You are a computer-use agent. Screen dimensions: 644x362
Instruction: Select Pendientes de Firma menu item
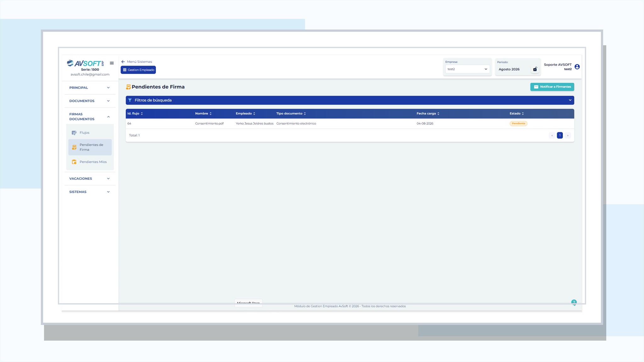point(90,147)
